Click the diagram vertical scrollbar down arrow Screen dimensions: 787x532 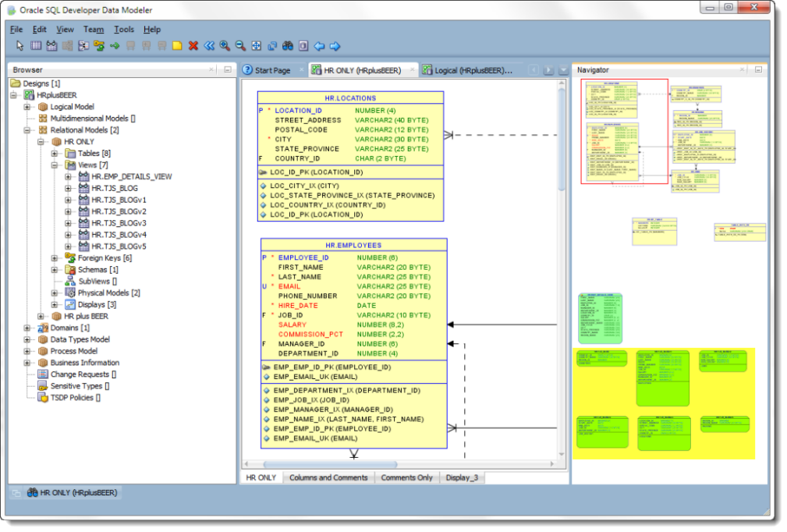pyautogui.click(x=562, y=454)
